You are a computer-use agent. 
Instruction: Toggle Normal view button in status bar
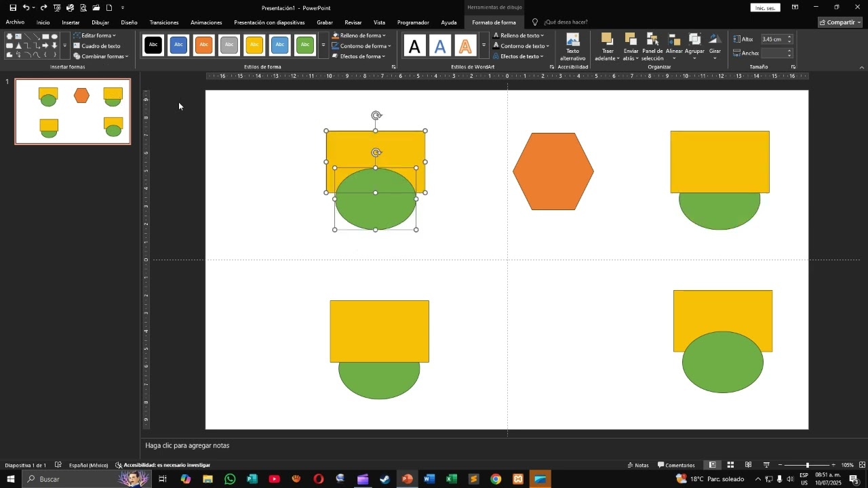click(x=712, y=465)
